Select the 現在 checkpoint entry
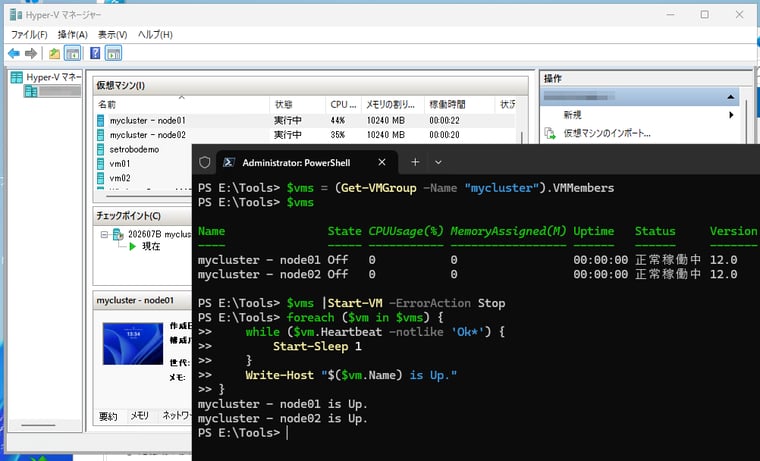Viewport: 760px width, 461px height. (x=151, y=246)
